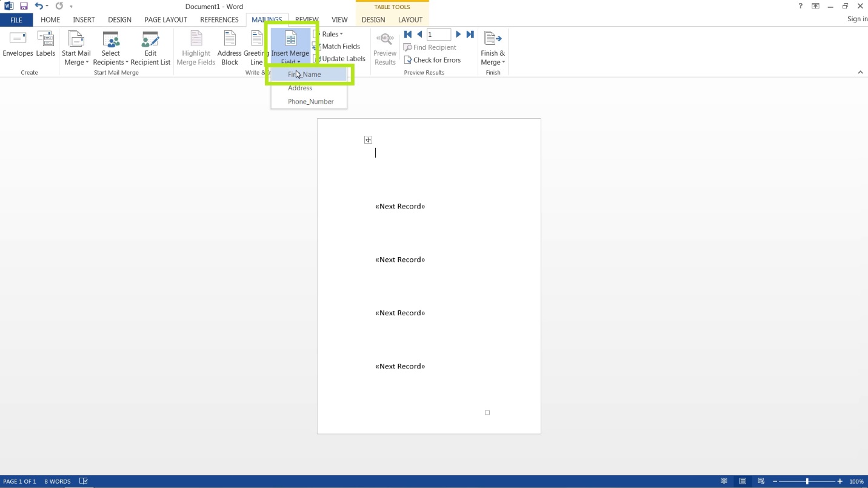868x488 pixels.
Task: Click the table resize handle
Action: [x=487, y=413]
